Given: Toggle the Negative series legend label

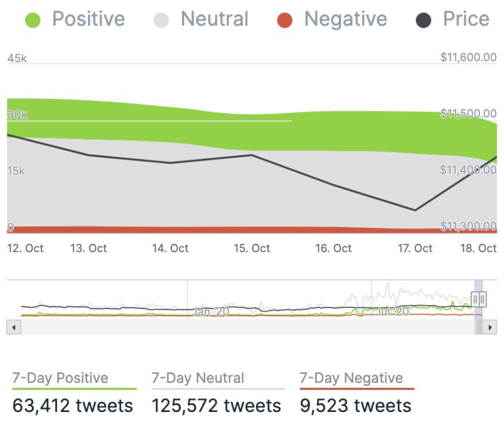Looking at the screenshot, I should click(x=345, y=20).
